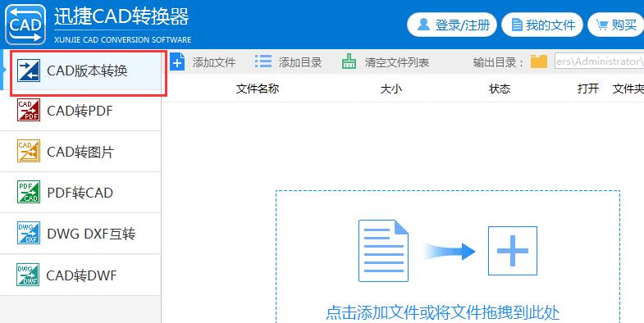644x323 pixels.
Task: Click the 文件名称 column header
Action: [258, 89]
